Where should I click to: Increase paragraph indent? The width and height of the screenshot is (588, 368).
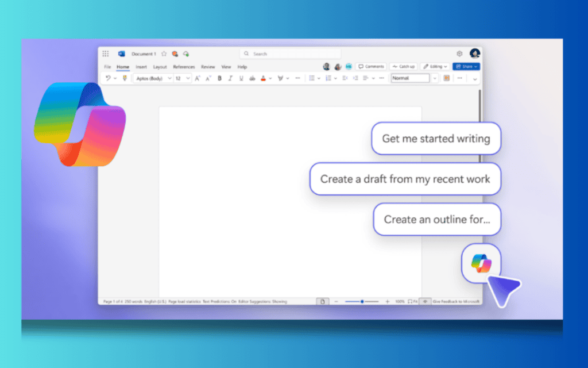pos(355,78)
